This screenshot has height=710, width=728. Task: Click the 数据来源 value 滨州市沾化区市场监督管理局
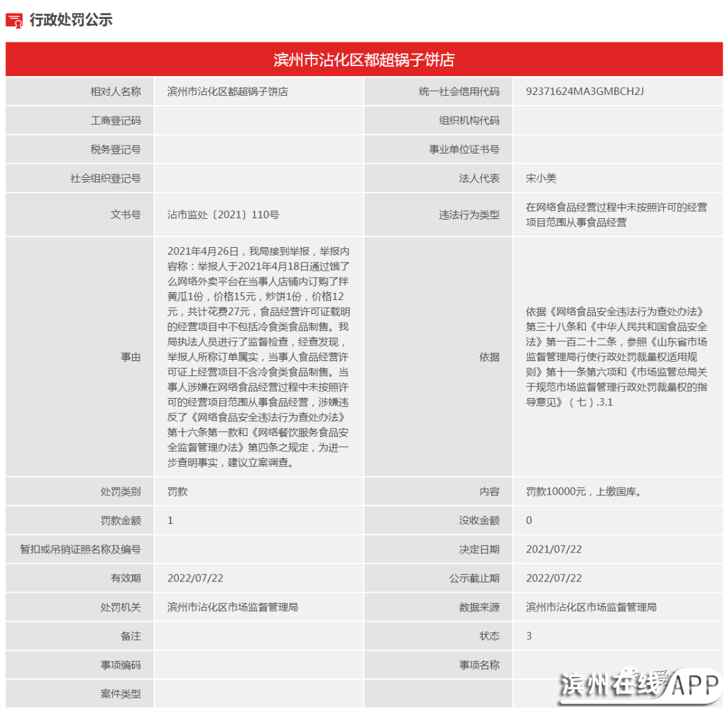tap(591, 607)
